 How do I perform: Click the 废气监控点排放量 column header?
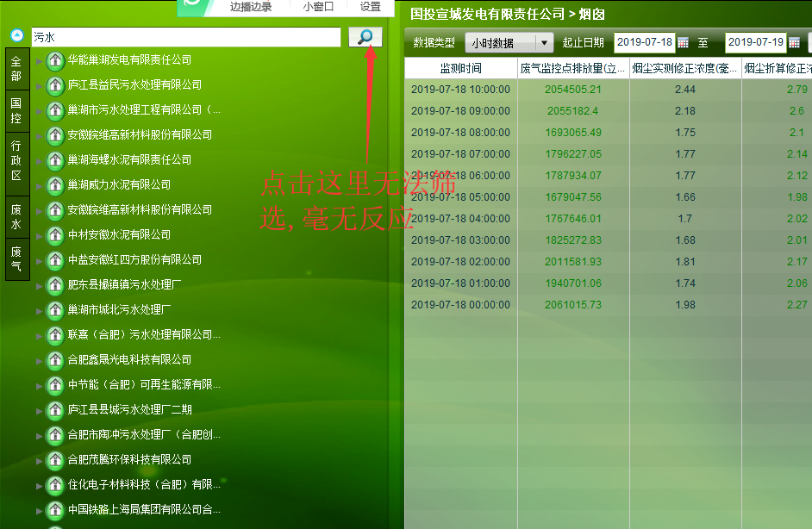pyautogui.click(x=573, y=68)
